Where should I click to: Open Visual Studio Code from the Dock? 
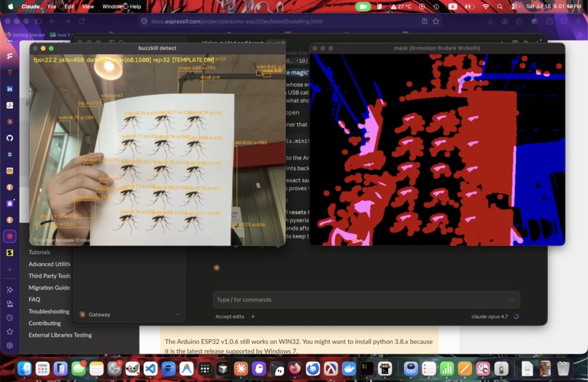click(150, 369)
